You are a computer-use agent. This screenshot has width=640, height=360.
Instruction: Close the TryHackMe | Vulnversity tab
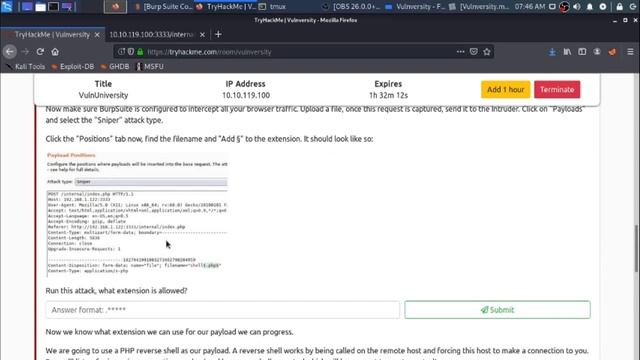tap(97, 35)
